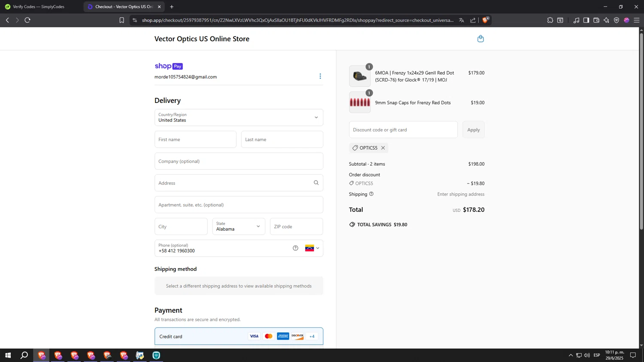The height and width of the screenshot is (362, 644).
Task: Select the Credit card payment option
Action: coord(239,336)
